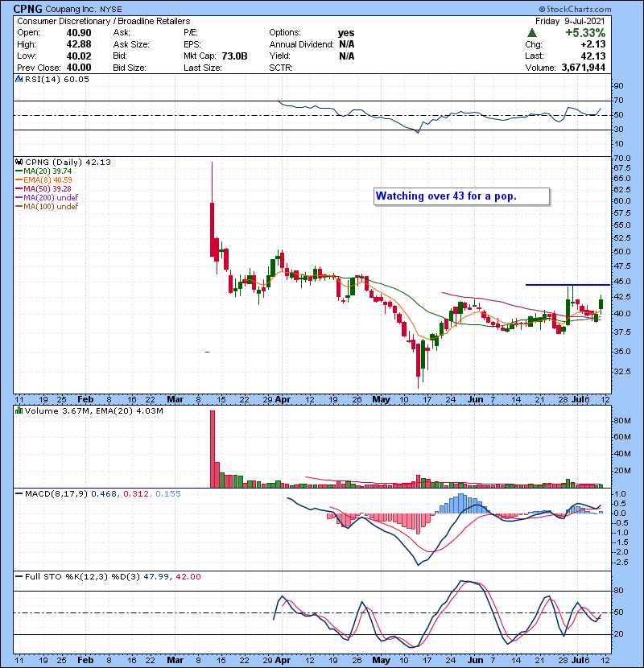
Task: Click the Mkt Cap value 73.0B
Action: pos(234,56)
